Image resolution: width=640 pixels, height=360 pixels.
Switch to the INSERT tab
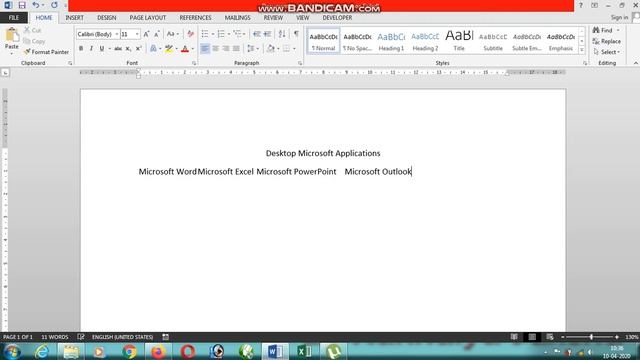pos(74,18)
